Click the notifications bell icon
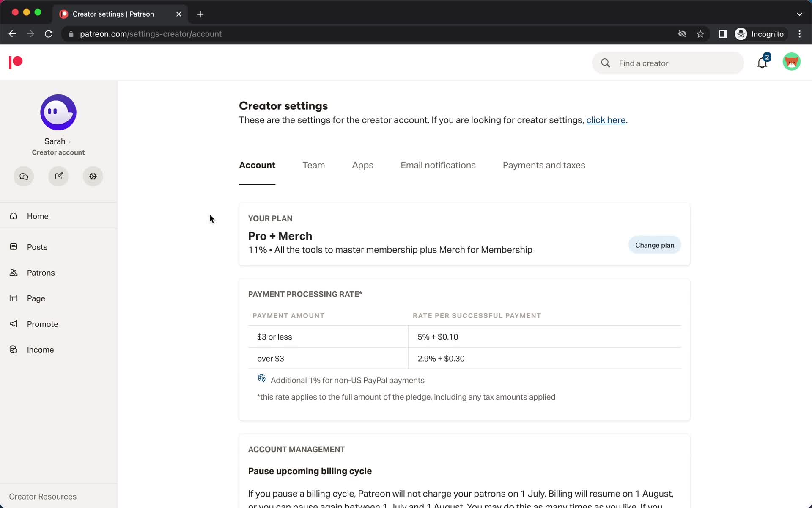812x508 pixels. pyautogui.click(x=763, y=63)
